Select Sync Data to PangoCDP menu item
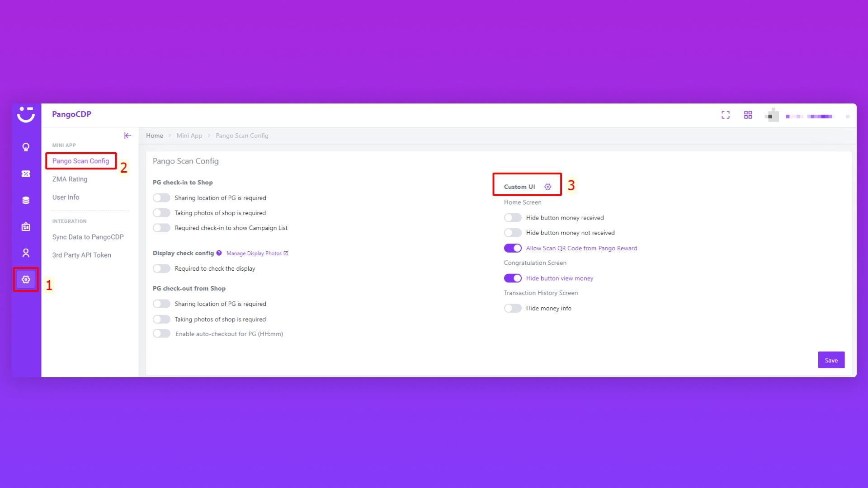 click(88, 237)
